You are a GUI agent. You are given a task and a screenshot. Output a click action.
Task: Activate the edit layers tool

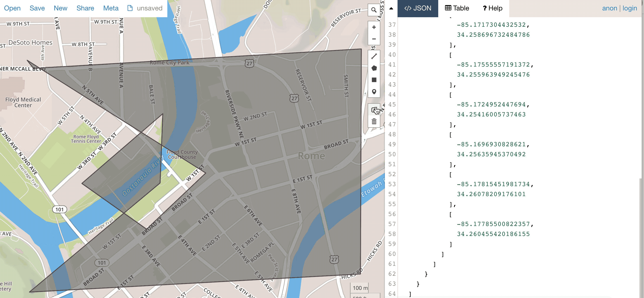tap(374, 110)
